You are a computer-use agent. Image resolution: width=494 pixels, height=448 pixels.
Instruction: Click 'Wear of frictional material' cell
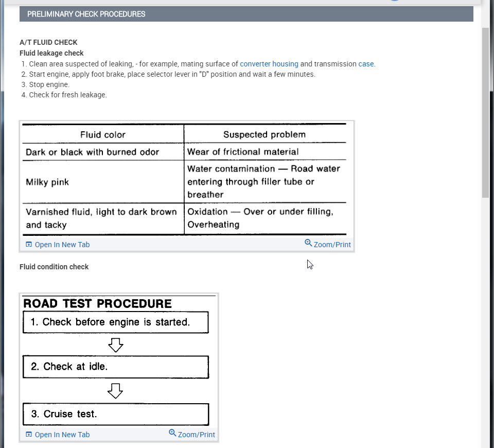tap(265, 151)
